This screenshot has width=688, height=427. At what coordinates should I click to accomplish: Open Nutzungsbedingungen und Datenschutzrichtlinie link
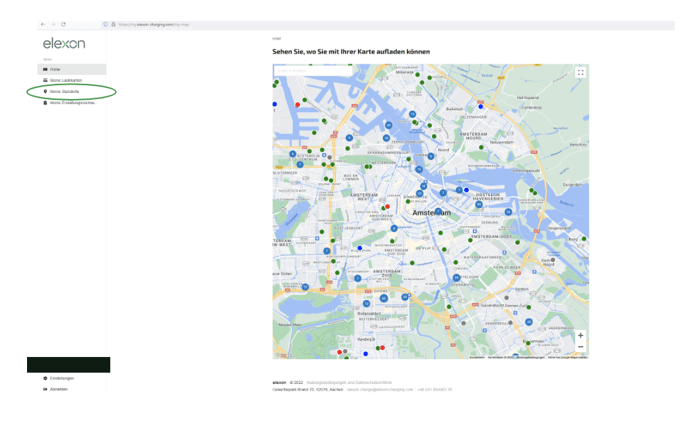coord(349,383)
